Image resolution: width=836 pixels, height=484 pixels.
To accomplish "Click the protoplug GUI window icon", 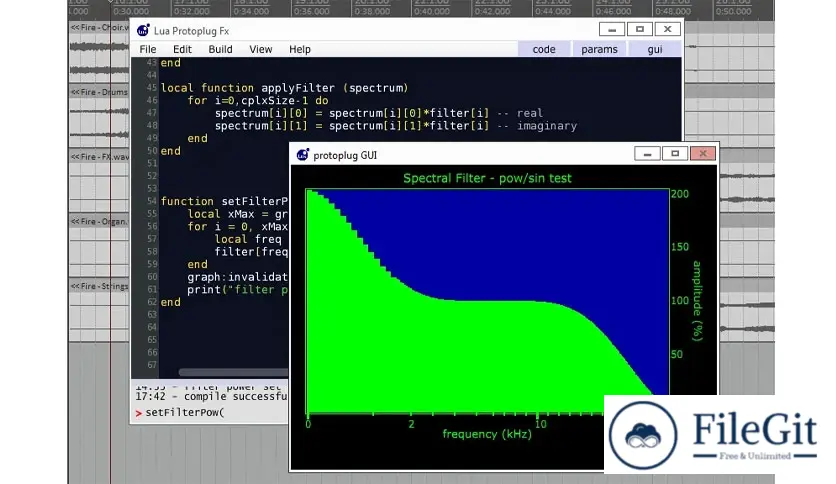I will click(x=302, y=155).
